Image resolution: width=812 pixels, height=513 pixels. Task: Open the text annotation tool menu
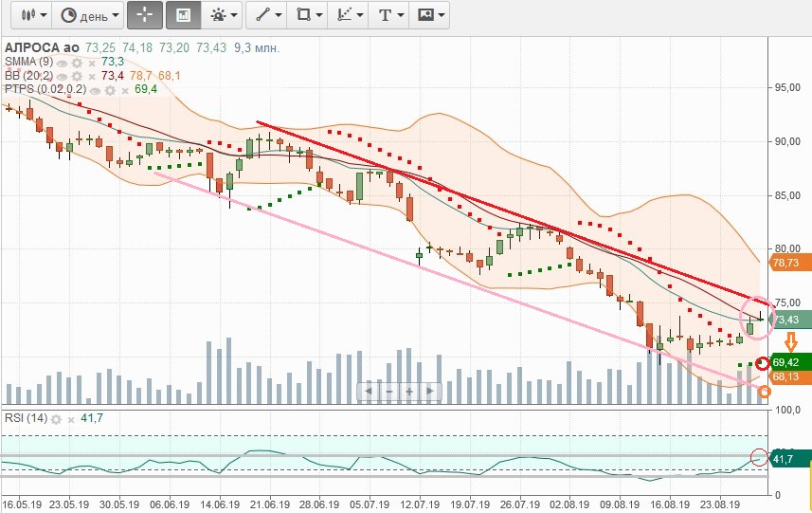[x=390, y=15]
